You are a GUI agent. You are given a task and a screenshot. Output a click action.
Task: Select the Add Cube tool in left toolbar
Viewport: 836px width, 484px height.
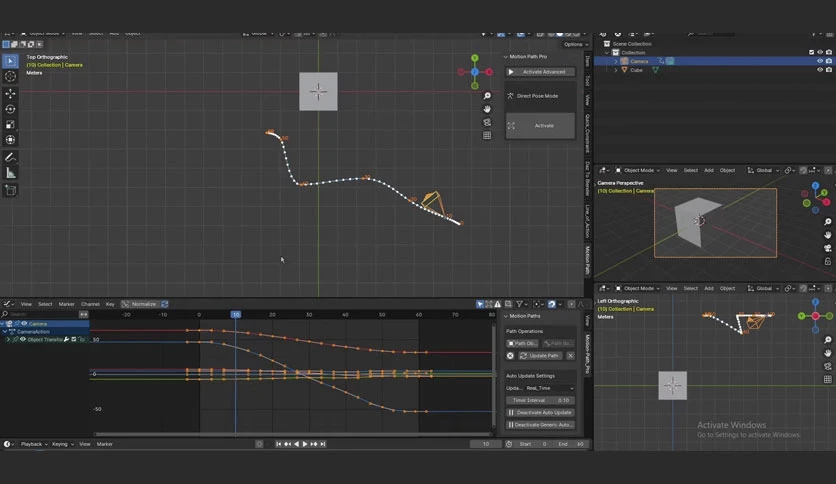click(x=10, y=190)
